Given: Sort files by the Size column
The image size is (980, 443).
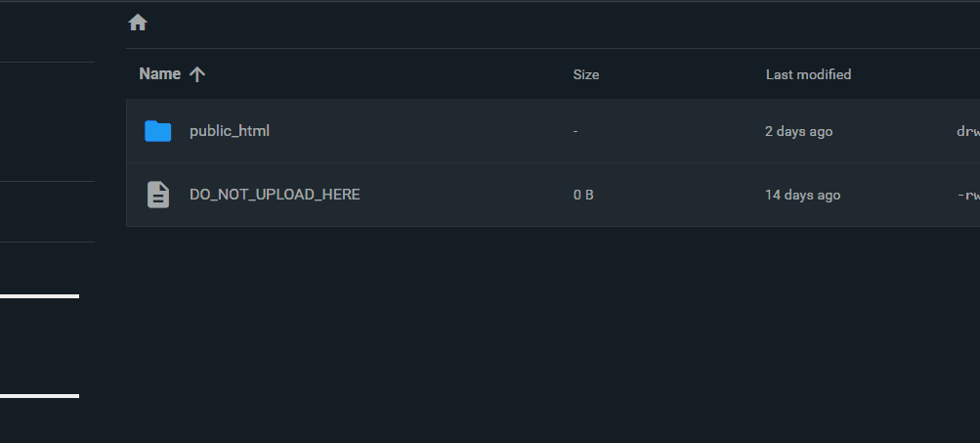Looking at the screenshot, I should pos(586,74).
